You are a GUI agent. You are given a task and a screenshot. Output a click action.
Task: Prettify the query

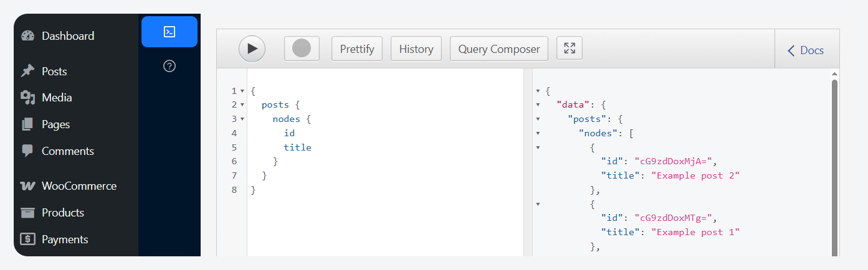point(357,49)
